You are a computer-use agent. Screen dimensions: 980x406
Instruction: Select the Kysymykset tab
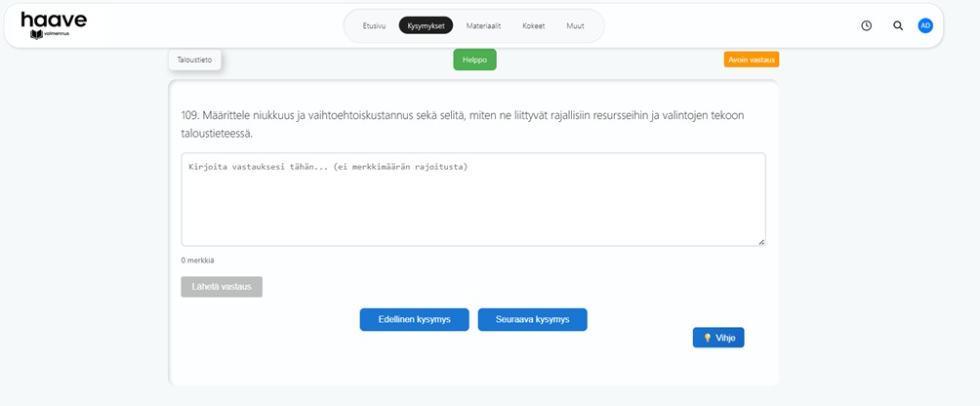click(427, 25)
